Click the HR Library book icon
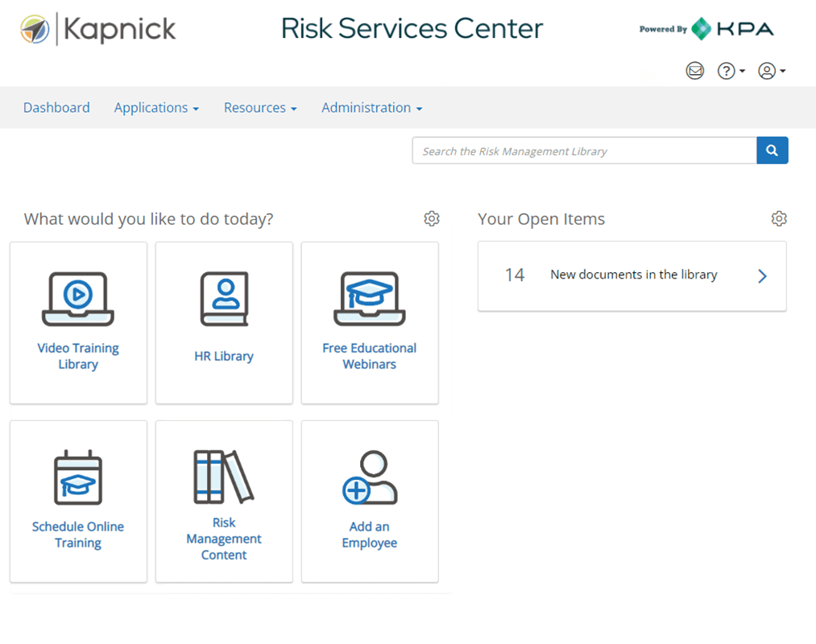 pos(224,299)
